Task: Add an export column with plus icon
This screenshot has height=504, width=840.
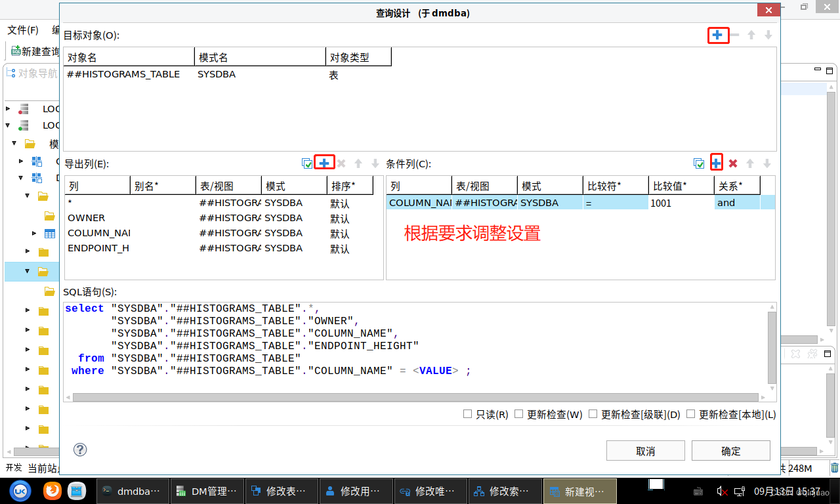Action: (x=324, y=163)
